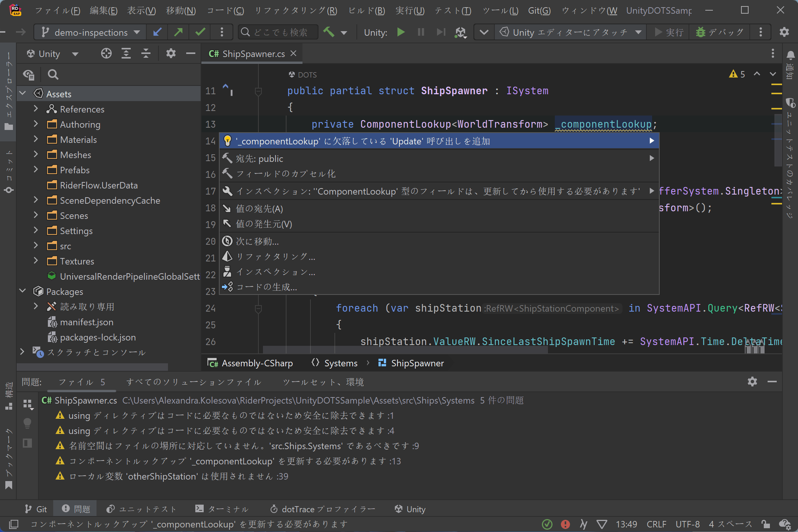Click locate file crosshair icon in explorer
Screen dimensions: 798x532
coord(106,54)
